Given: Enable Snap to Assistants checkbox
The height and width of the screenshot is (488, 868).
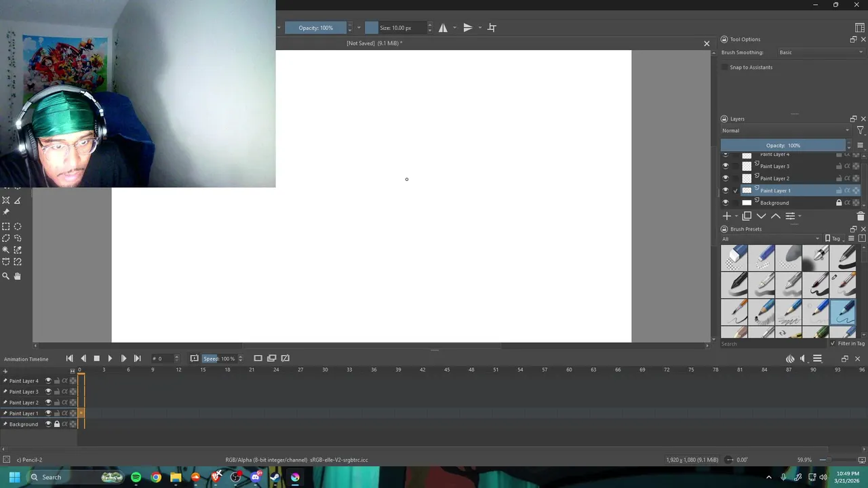Looking at the screenshot, I should point(725,67).
